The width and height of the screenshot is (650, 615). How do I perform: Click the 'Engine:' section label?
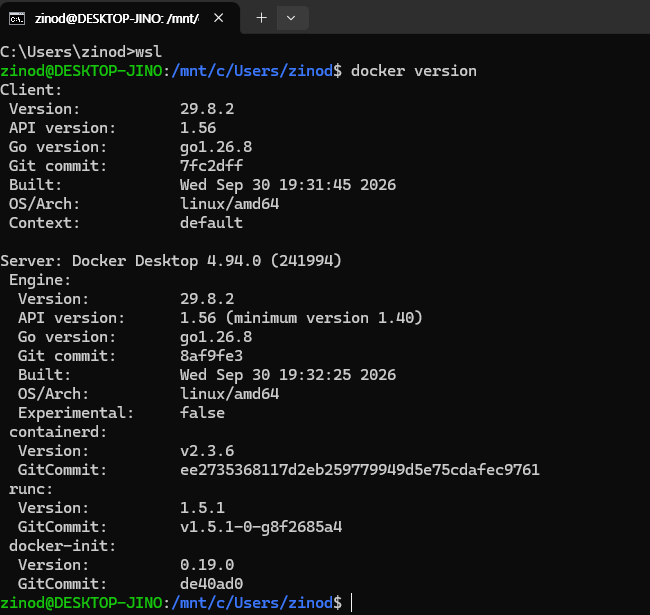[40, 280]
